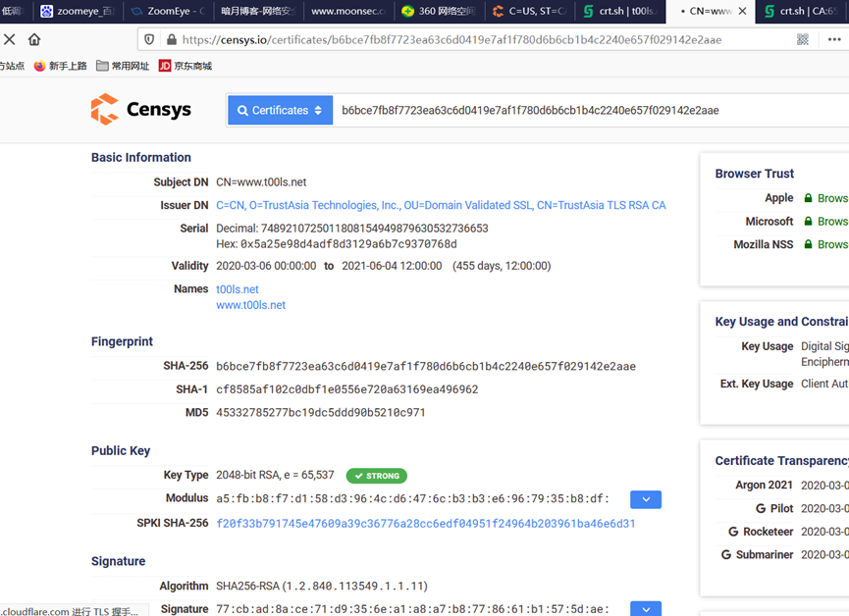This screenshot has height=616, width=849.
Task: Open the 常用网址 bookmarks folder
Action: tap(123, 66)
